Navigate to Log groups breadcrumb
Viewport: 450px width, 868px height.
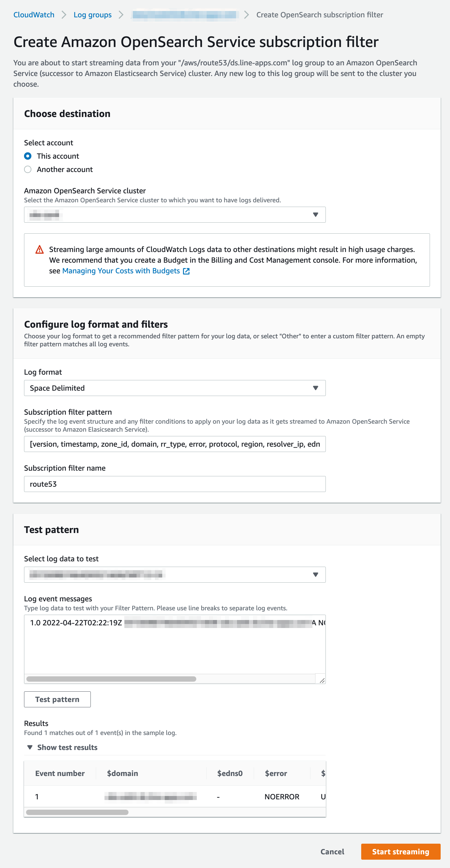click(92, 15)
